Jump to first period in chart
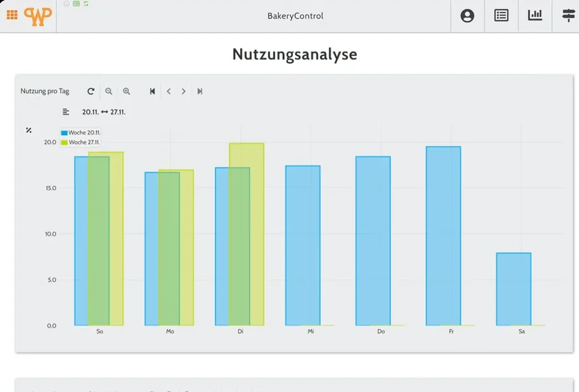579x392 pixels. (152, 91)
